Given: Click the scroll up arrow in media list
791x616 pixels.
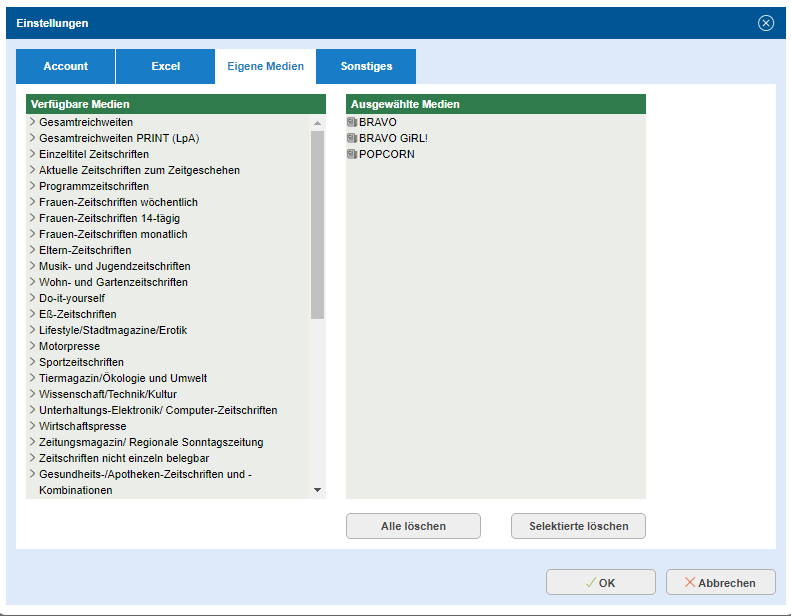Looking at the screenshot, I should point(318,123).
